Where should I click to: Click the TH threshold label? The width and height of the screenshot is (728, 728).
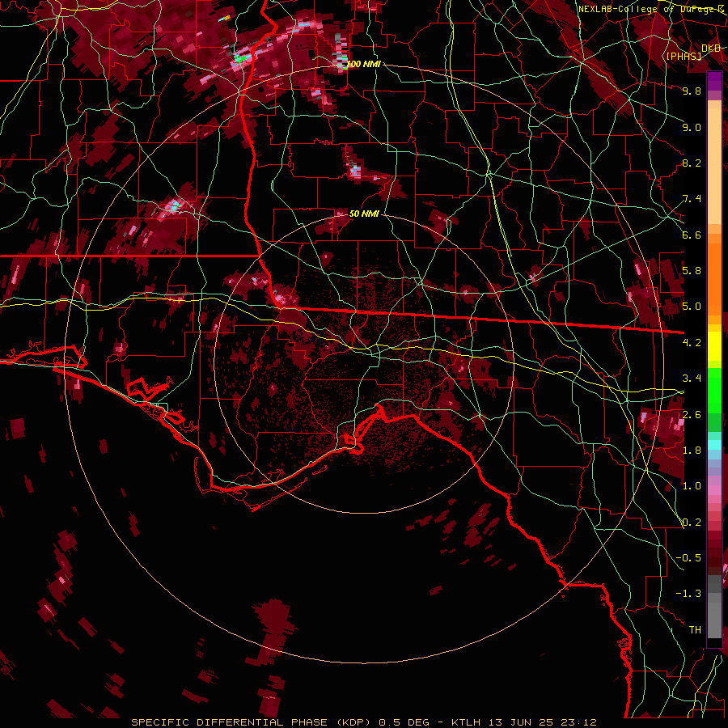695,630
